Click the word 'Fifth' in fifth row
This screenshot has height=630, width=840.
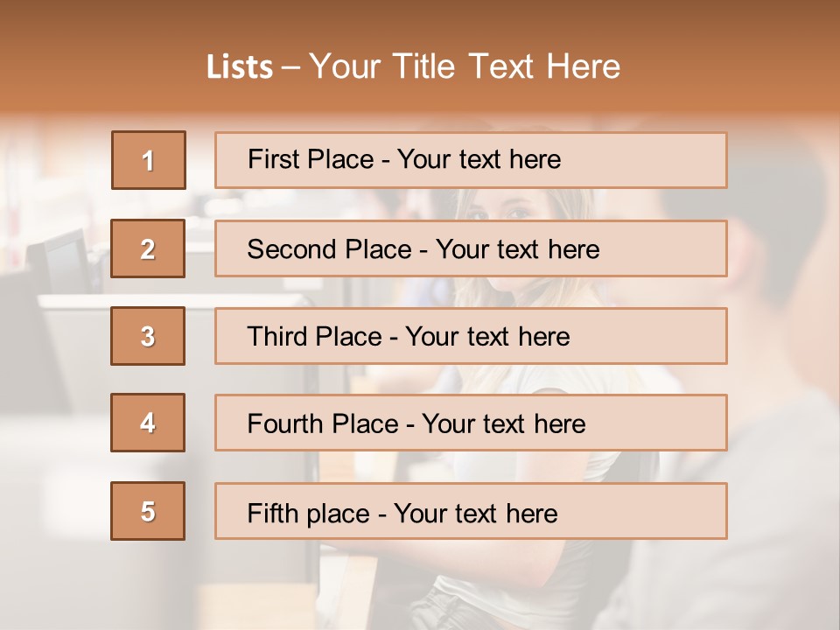point(266,514)
